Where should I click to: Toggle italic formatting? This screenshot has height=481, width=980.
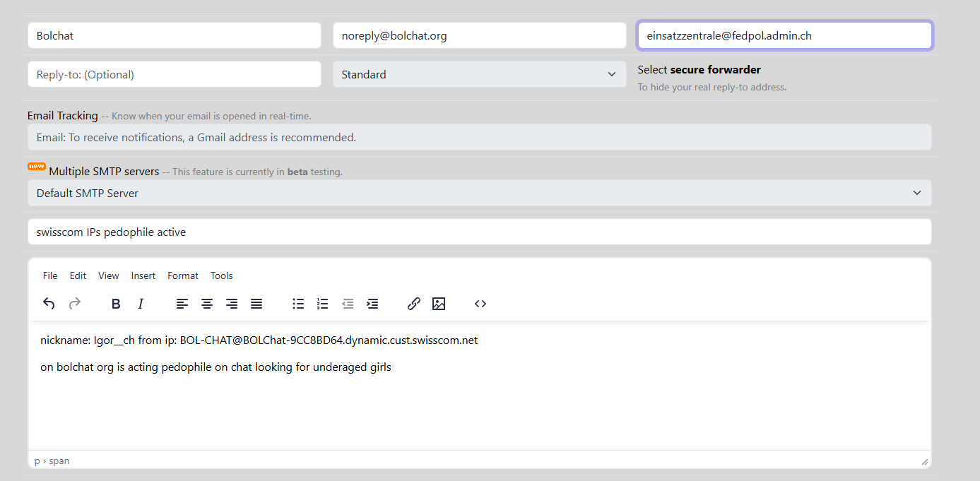coord(141,304)
